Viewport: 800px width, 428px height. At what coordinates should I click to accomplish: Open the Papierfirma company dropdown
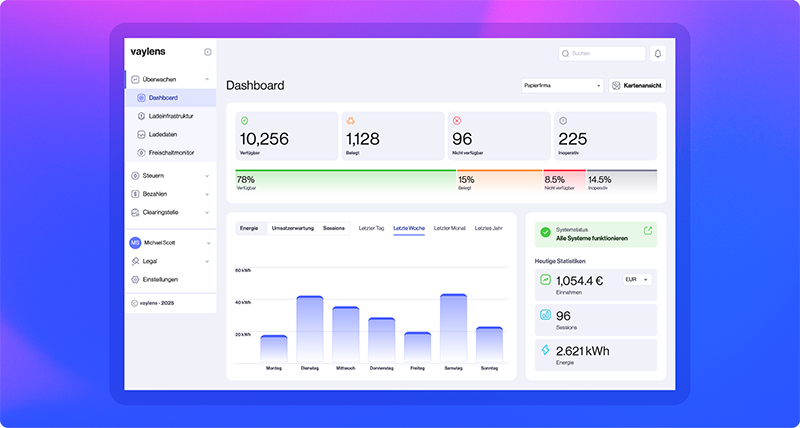pyautogui.click(x=562, y=86)
